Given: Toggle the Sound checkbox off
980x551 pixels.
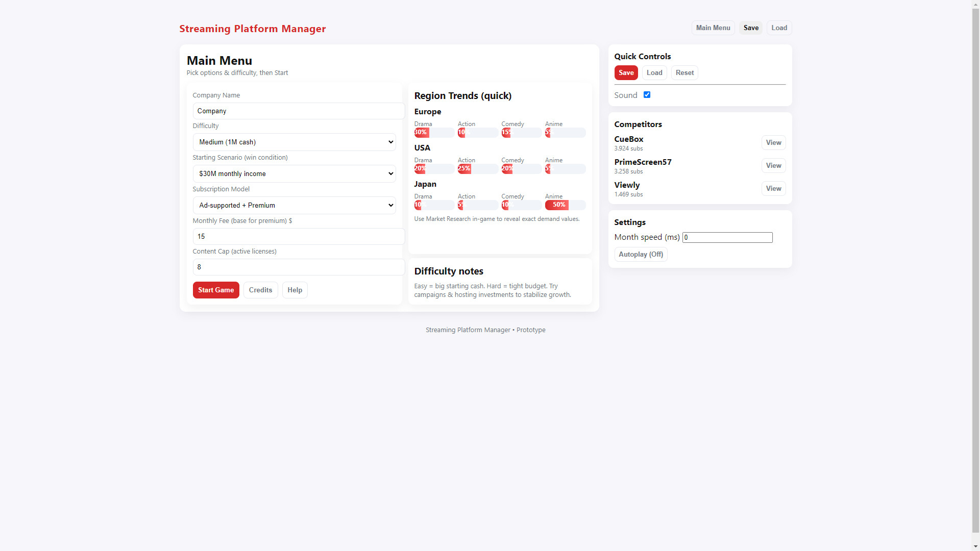Looking at the screenshot, I should point(647,94).
